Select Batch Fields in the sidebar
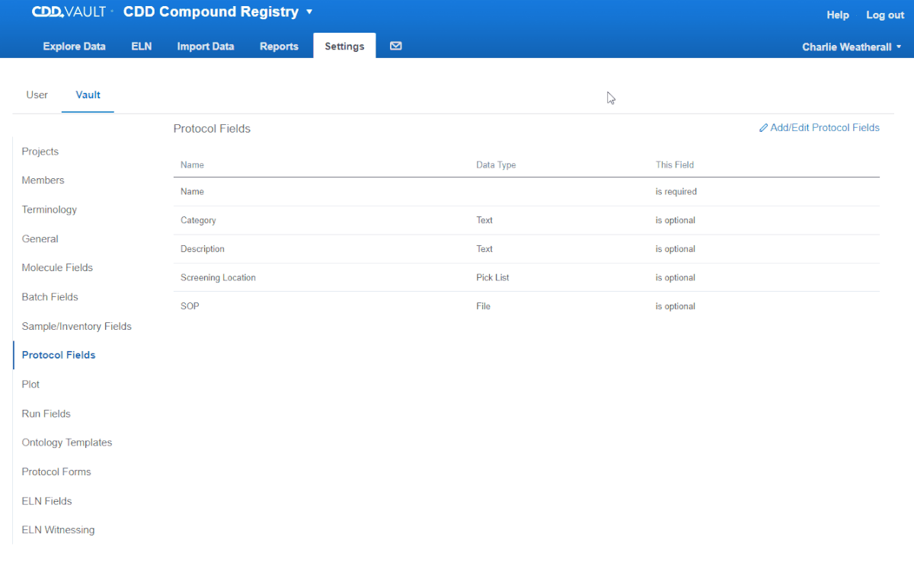914x588 pixels. pyautogui.click(x=50, y=297)
